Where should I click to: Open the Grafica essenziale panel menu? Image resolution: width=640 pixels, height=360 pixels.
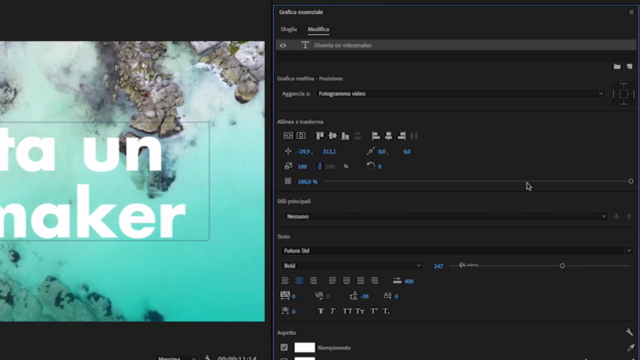click(x=631, y=12)
